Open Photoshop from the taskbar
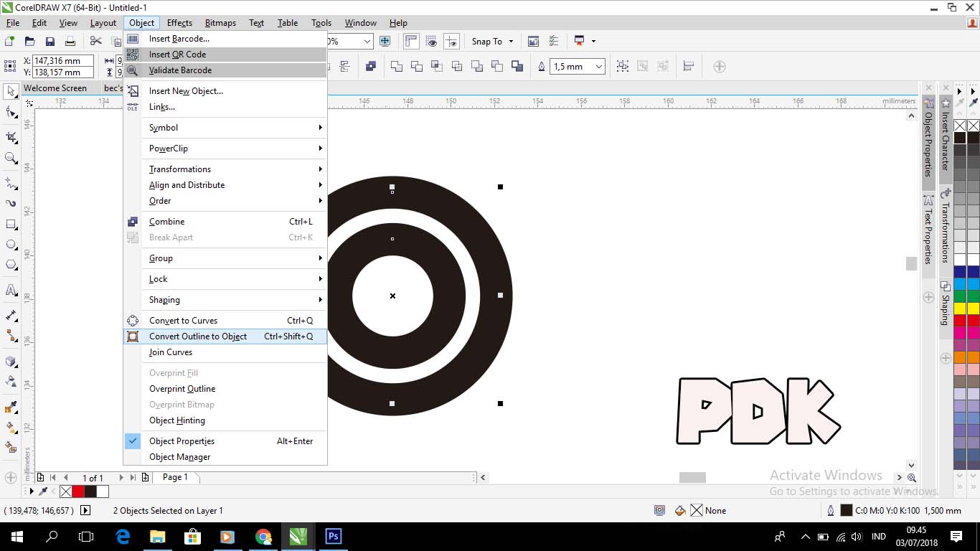Screen dimensions: 980x551 (334, 537)
